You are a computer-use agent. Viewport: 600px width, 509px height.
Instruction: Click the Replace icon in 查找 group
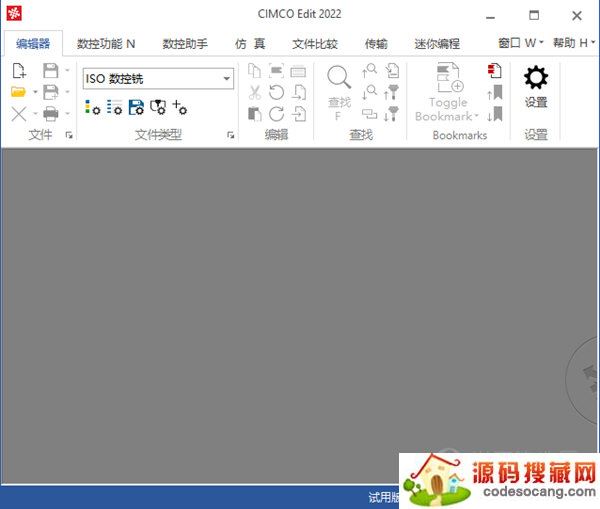click(369, 114)
